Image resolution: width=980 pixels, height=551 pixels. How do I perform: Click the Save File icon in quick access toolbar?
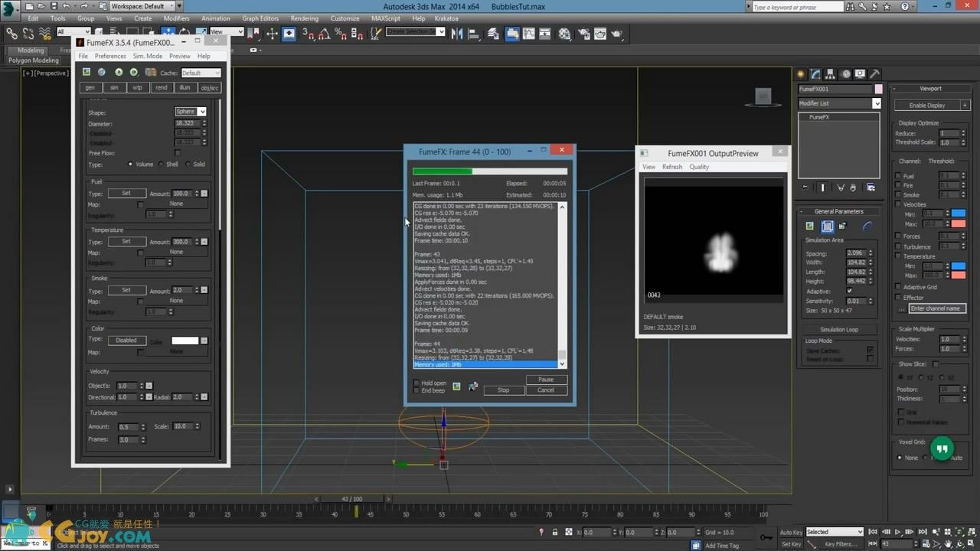(54, 6)
